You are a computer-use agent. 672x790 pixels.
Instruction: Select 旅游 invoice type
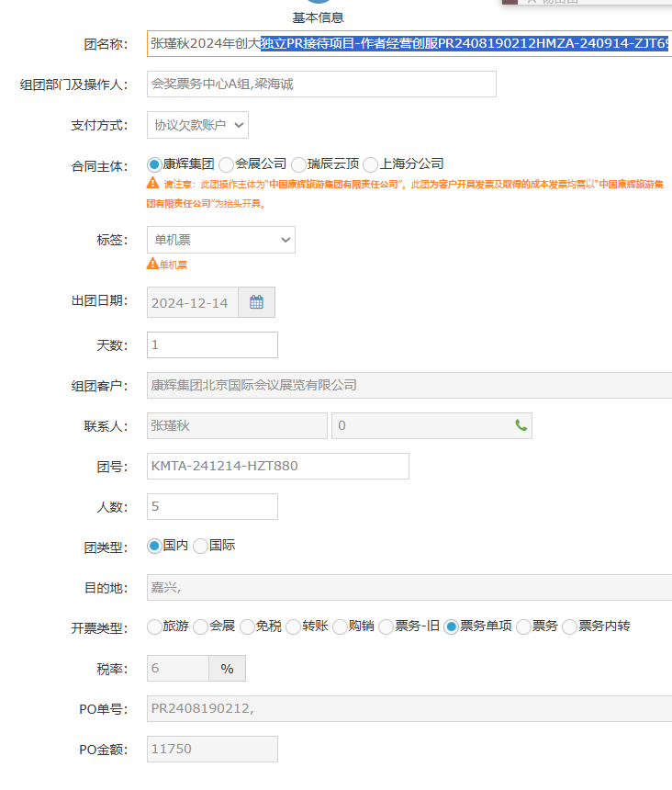pyautogui.click(x=154, y=627)
